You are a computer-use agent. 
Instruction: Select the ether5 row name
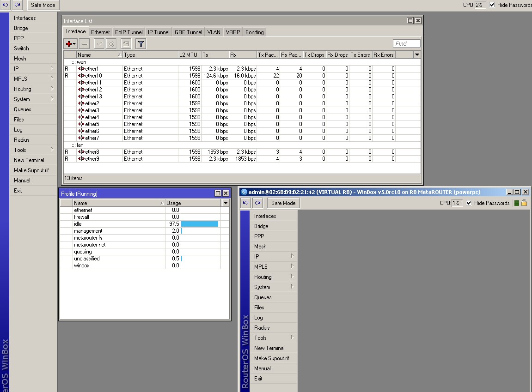tap(92, 124)
